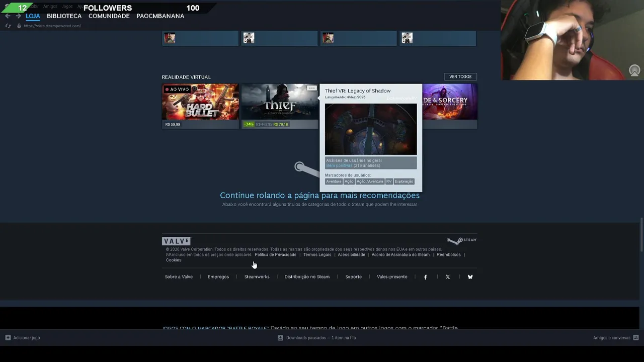The height and width of the screenshot is (362, 644).
Task: Click the RV tag in tooltip
Action: pos(389,182)
